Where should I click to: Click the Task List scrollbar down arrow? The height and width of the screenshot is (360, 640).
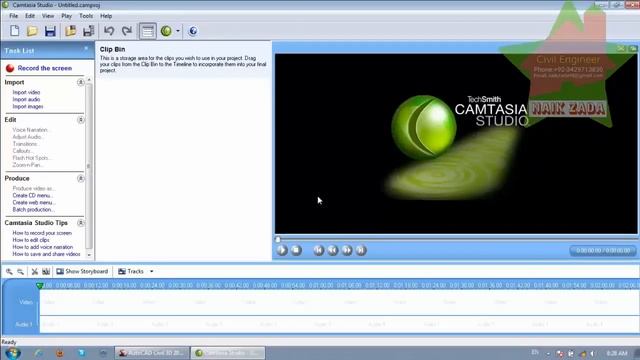point(89,255)
